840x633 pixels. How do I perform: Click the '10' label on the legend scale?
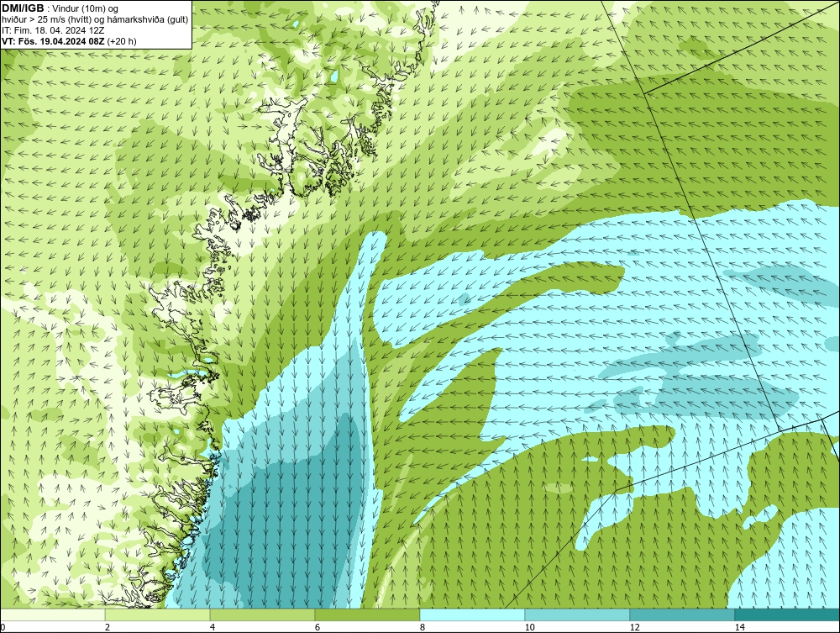click(x=530, y=627)
